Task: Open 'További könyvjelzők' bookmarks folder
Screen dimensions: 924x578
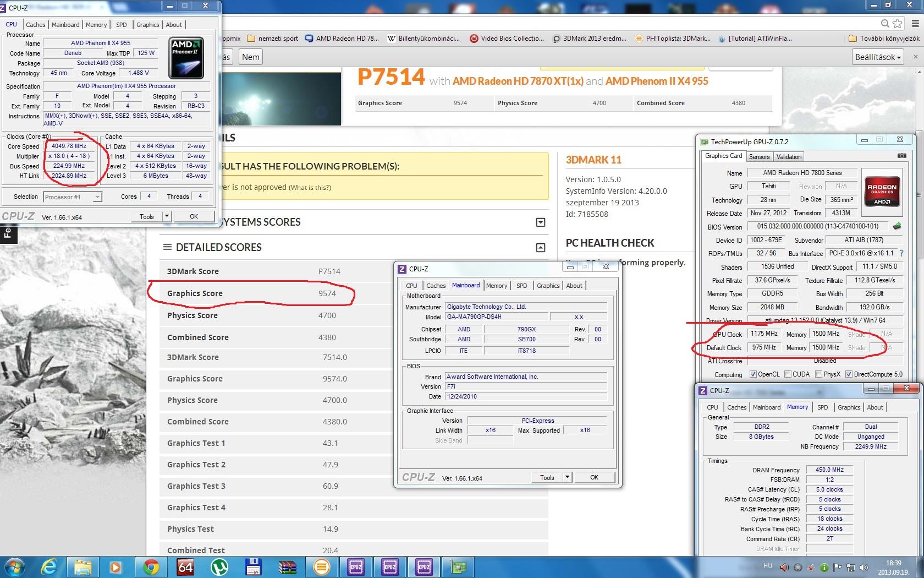Action: click(884, 39)
